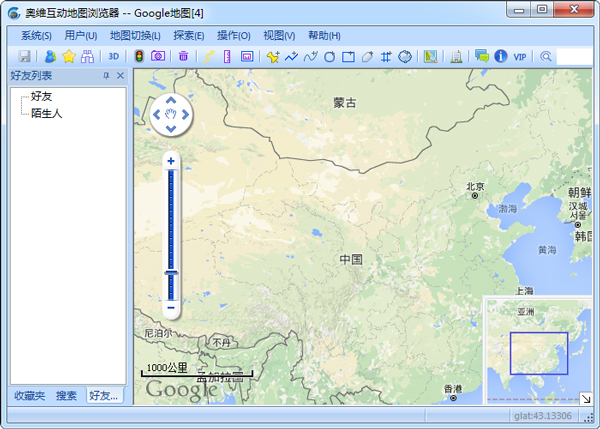Select the add curve drawing tool
The width and height of the screenshot is (600, 429).
tap(310, 57)
